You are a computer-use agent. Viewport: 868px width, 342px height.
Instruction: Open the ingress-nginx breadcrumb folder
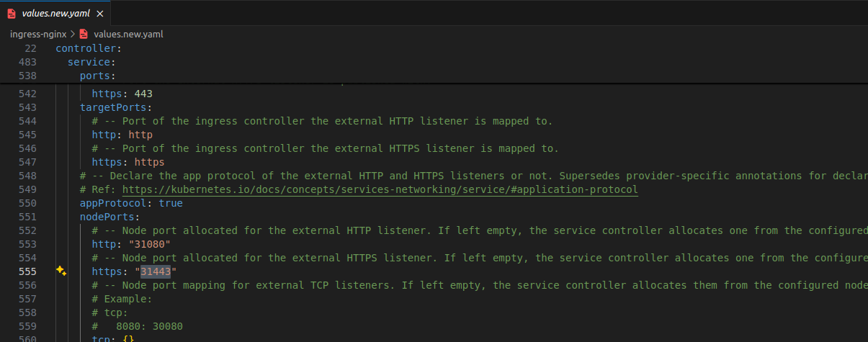tap(38, 34)
